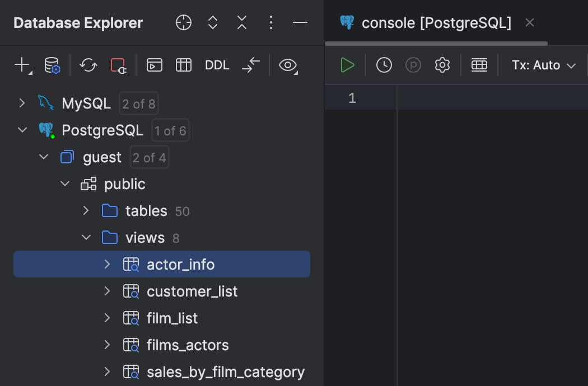Expand all nodes in Database Explorer
This screenshot has width=588, height=386.
[212, 22]
